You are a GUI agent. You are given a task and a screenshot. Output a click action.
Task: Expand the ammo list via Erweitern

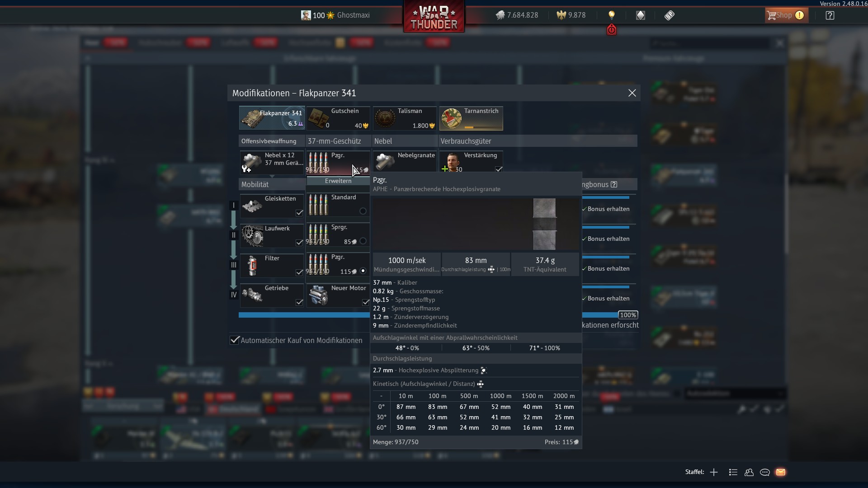click(x=338, y=181)
